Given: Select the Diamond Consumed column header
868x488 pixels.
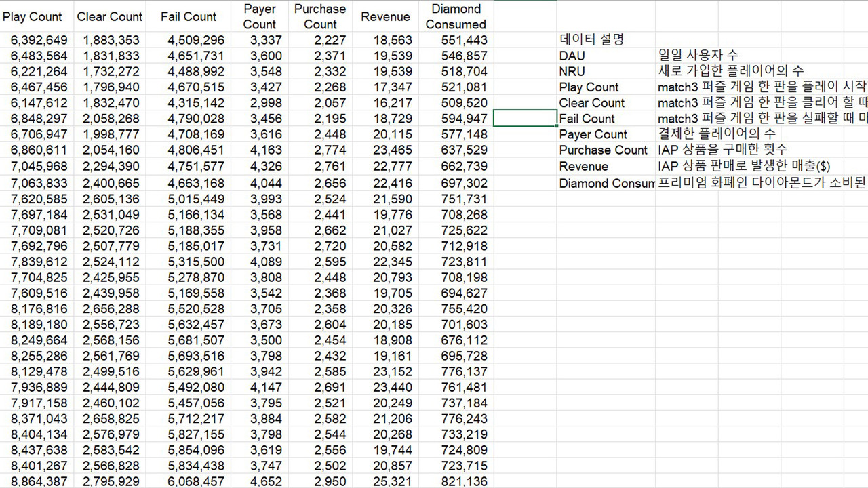Looking at the screenshot, I should click(x=456, y=16).
